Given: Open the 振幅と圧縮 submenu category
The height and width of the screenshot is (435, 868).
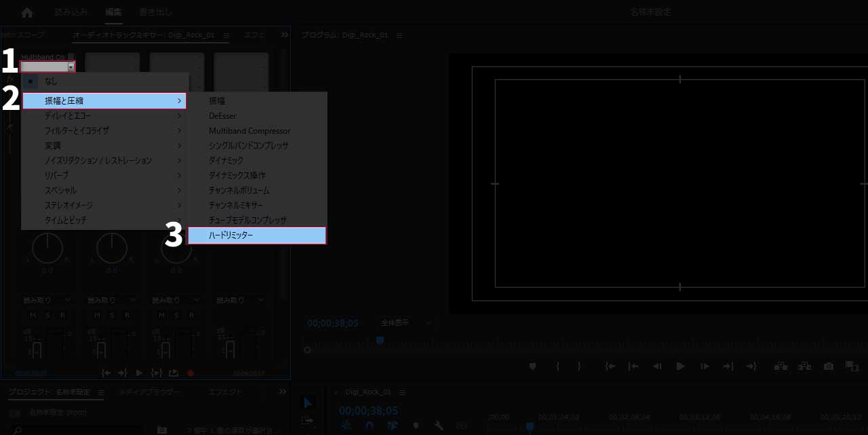Looking at the screenshot, I should pyautogui.click(x=104, y=101).
